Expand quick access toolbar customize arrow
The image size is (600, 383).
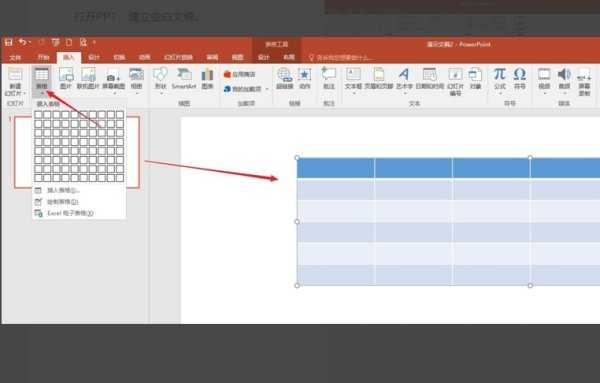(94, 42)
